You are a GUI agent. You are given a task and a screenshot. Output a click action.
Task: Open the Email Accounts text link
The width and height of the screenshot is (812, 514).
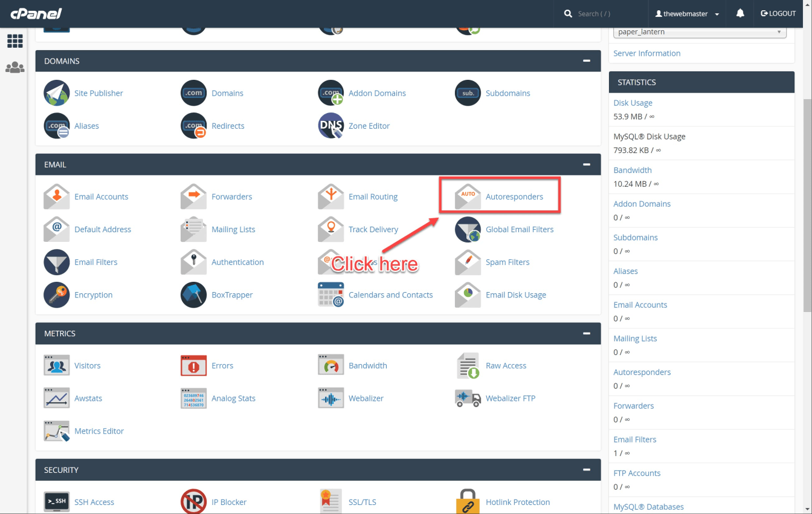click(x=101, y=197)
